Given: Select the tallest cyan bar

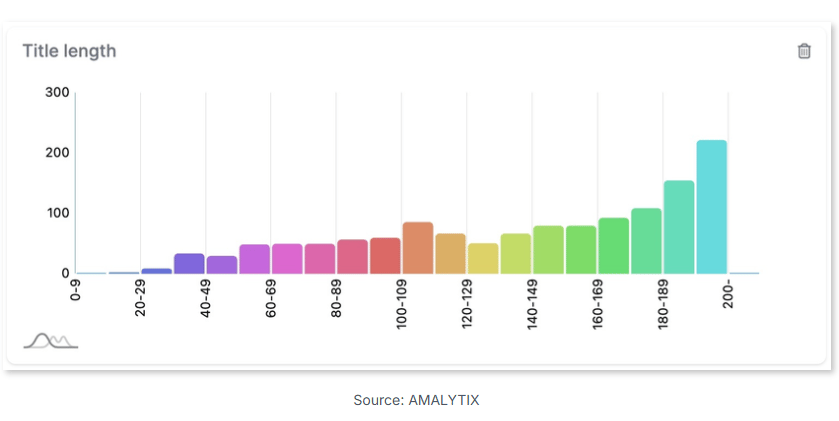Looking at the screenshot, I should (x=712, y=207).
